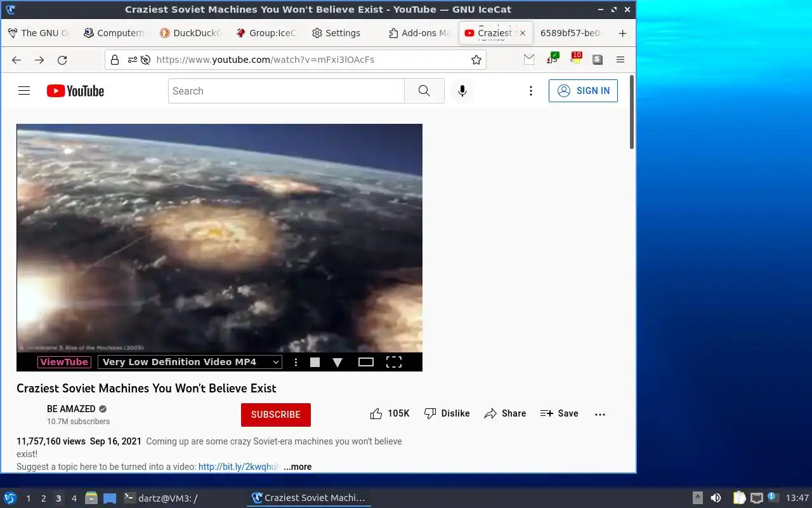Click the youtube.com address bar URL
This screenshot has height=508, width=812.
tap(265, 60)
